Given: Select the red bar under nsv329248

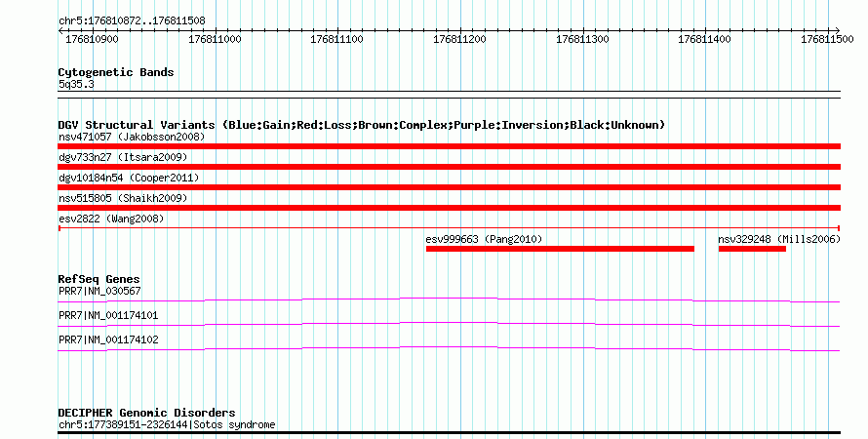Looking at the screenshot, I should (x=752, y=249).
